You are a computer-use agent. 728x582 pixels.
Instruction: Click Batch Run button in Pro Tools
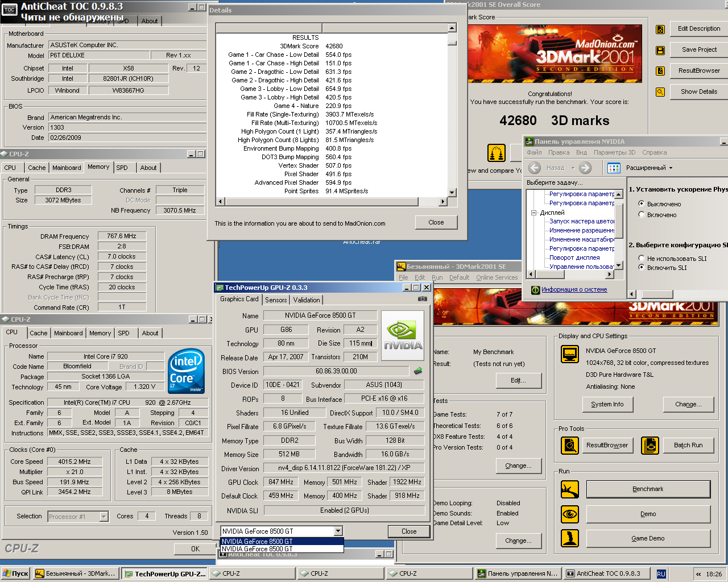688,446
